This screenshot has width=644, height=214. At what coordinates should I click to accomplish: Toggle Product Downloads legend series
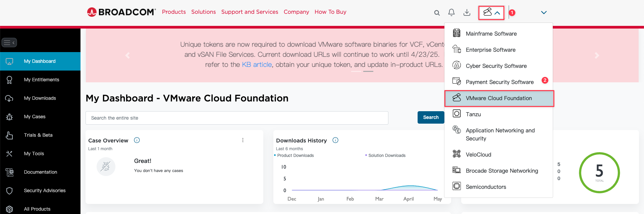[x=294, y=156]
